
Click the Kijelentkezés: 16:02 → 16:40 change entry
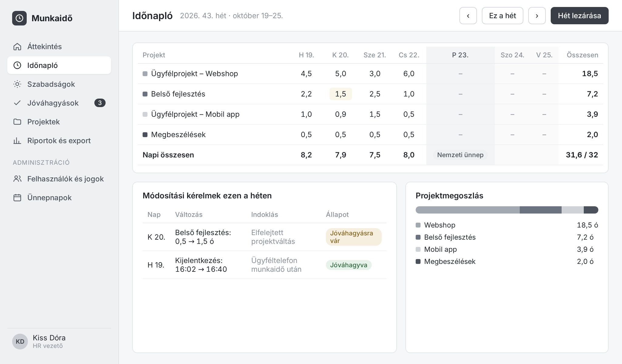201,265
